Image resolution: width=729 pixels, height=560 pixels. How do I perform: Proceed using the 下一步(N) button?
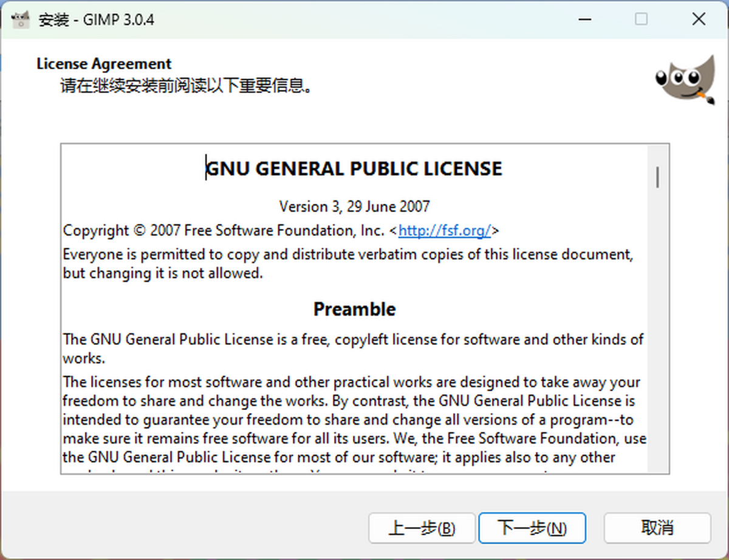pyautogui.click(x=532, y=528)
